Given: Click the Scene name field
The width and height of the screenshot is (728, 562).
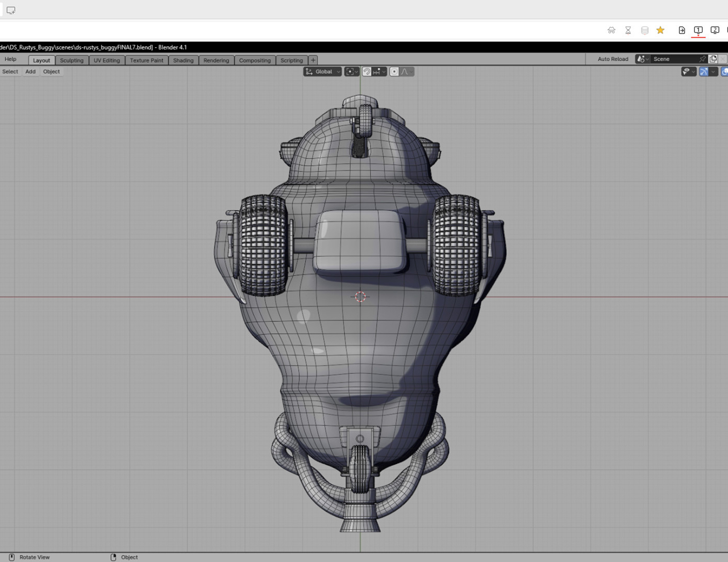Looking at the screenshot, I should point(674,59).
